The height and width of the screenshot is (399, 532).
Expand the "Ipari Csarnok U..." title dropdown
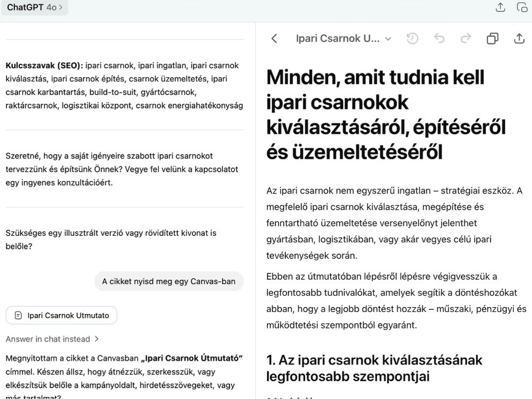pyautogui.click(x=388, y=39)
